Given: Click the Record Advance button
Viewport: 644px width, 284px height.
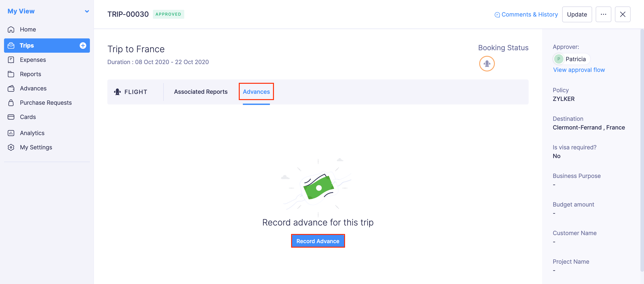Looking at the screenshot, I should [318, 241].
